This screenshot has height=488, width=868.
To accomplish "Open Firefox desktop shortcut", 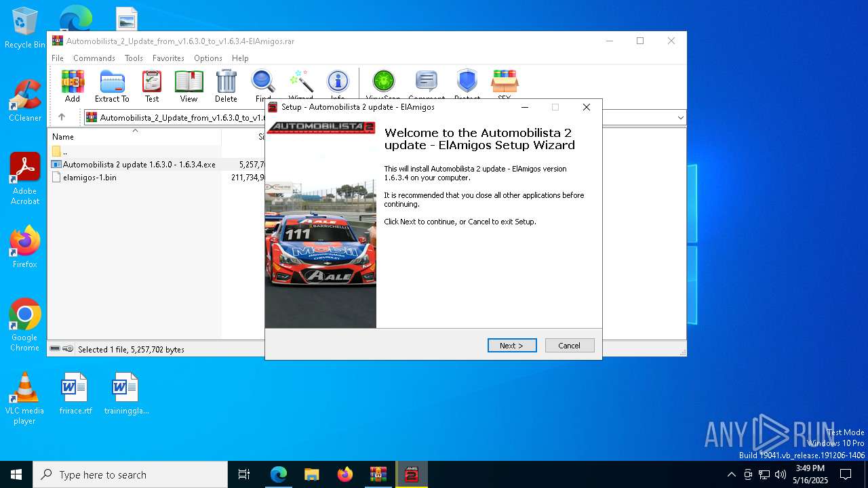I will point(24,247).
